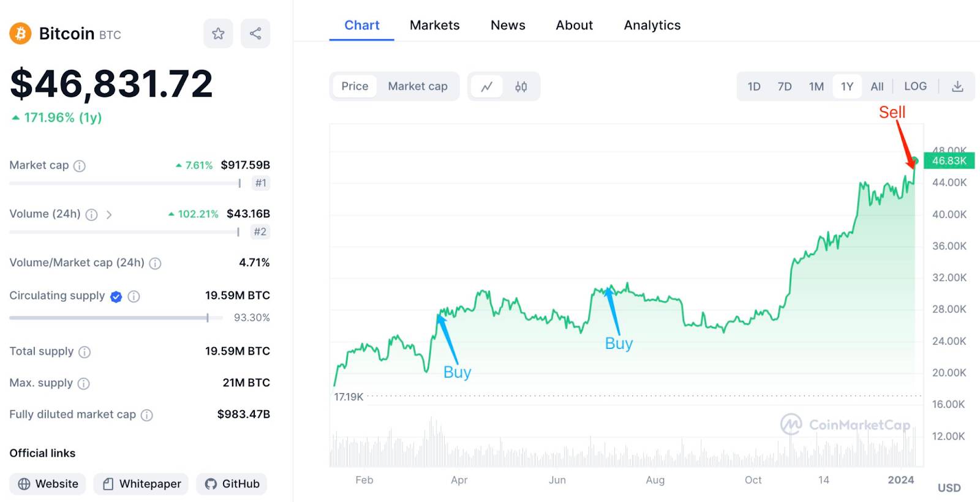The image size is (980, 502).
Task: Toggle chart to Market cap view
Action: click(x=418, y=86)
